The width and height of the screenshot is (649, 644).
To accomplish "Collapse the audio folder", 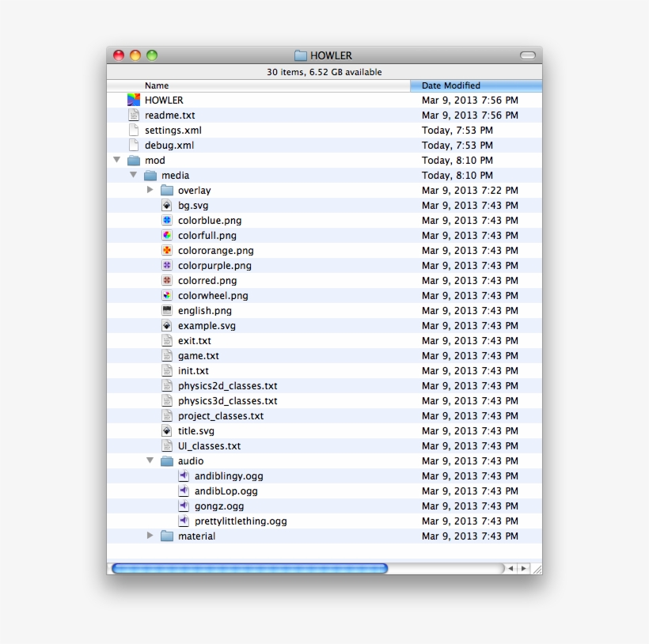I will click(x=150, y=461).
